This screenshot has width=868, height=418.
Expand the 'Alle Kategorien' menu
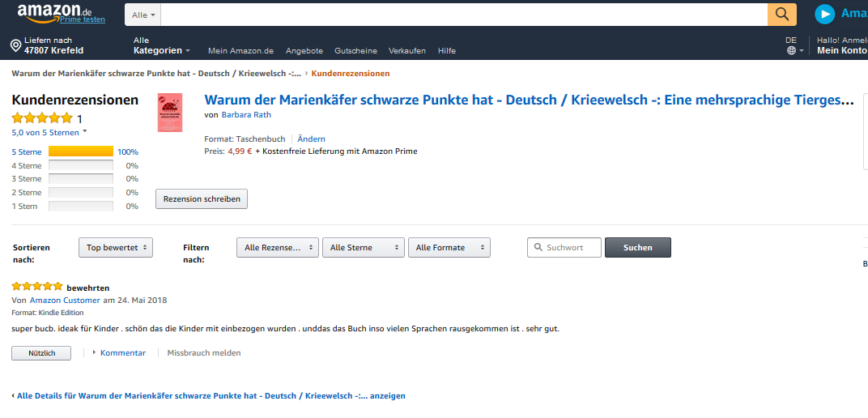click(162, 45)
